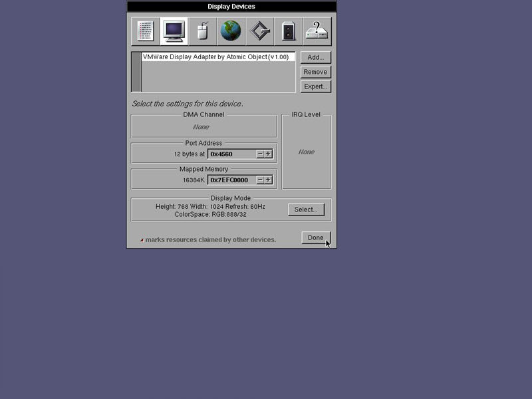Click the 'marks resources claimed by other devices' note

(210, 240)
